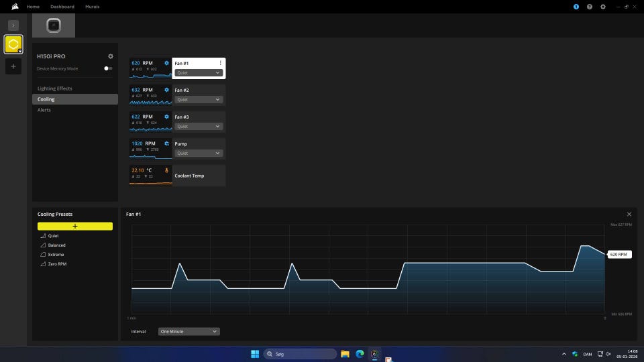Click the Pump gear icon
Image resolution: width=644 pixels, height=362 pixels.
pyautogui.click(x=166, y=143)
